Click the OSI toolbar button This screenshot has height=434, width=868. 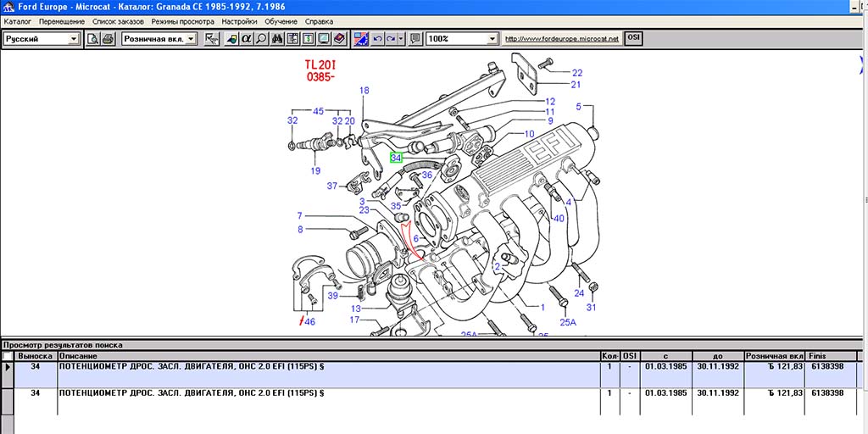coord(633,39)
